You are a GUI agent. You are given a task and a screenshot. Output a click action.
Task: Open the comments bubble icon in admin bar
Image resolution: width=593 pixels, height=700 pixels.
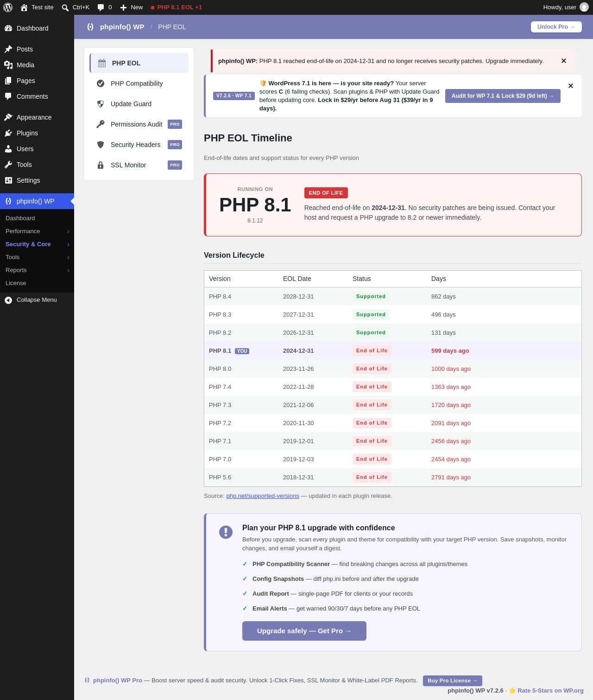coord(101,7)
